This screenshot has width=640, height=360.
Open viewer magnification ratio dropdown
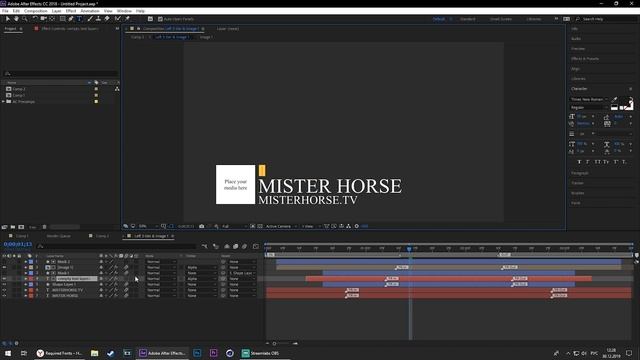point(148,226)
